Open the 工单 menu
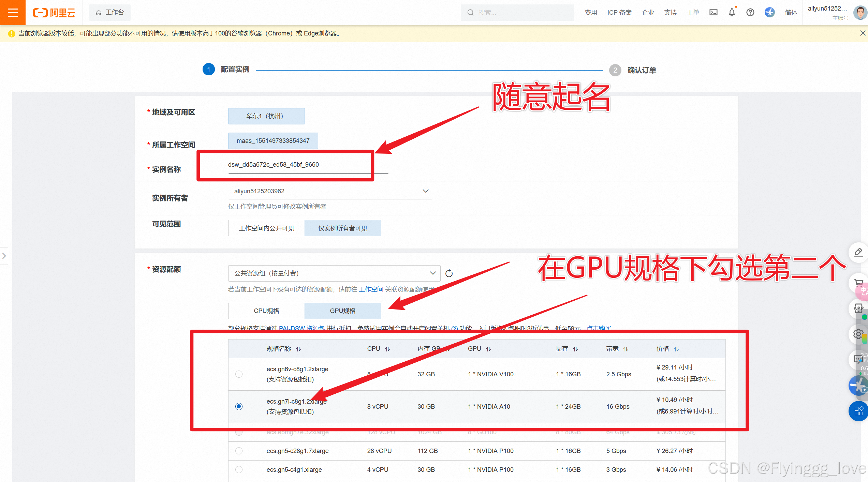The image size is (868, 482). 693,13
